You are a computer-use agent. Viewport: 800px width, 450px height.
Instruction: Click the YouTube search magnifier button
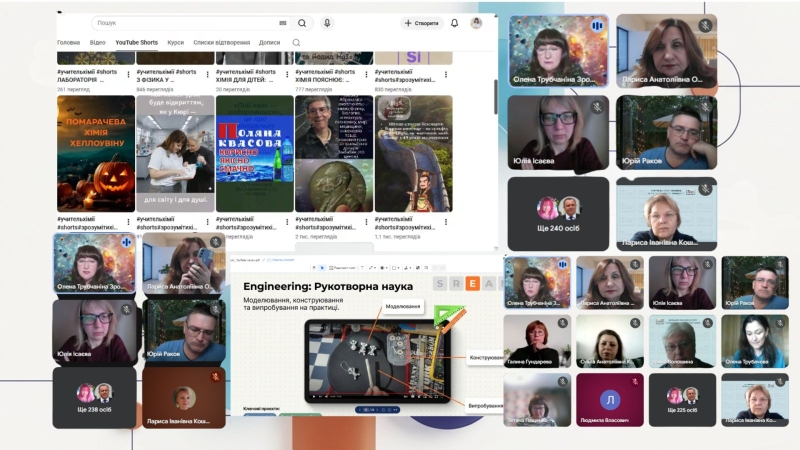pyautogui.click(x=302, y=23)
